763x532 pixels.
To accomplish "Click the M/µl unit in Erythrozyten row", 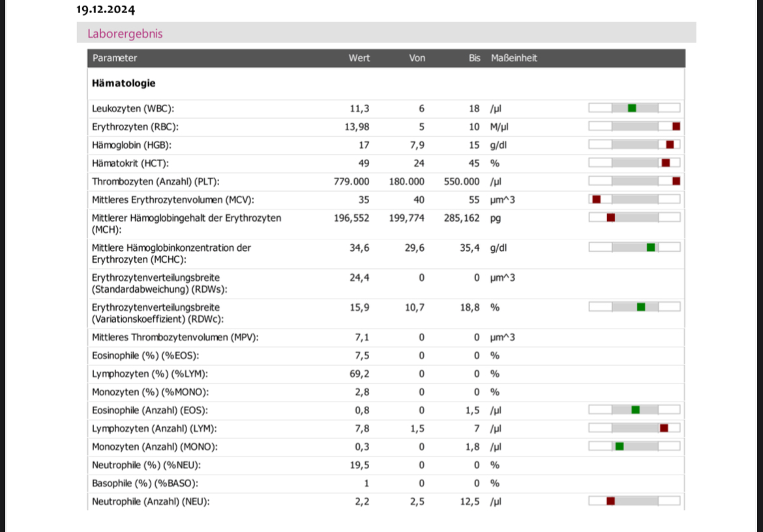I will pos(500,127).
